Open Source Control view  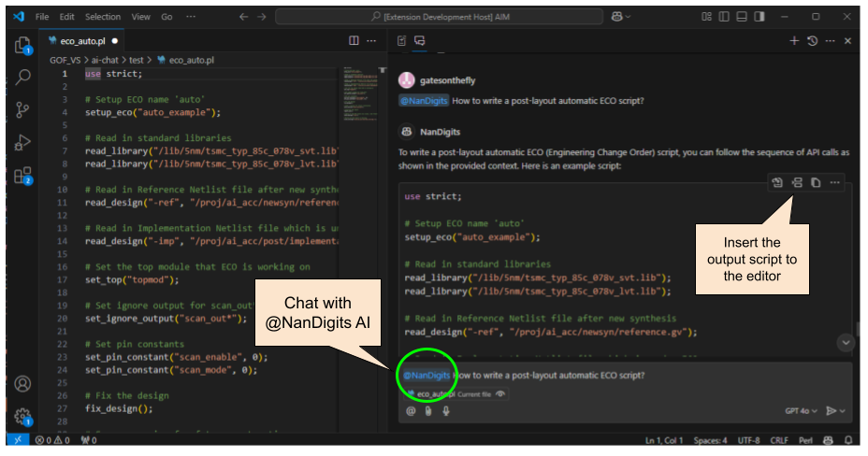(x=22, y=109)
